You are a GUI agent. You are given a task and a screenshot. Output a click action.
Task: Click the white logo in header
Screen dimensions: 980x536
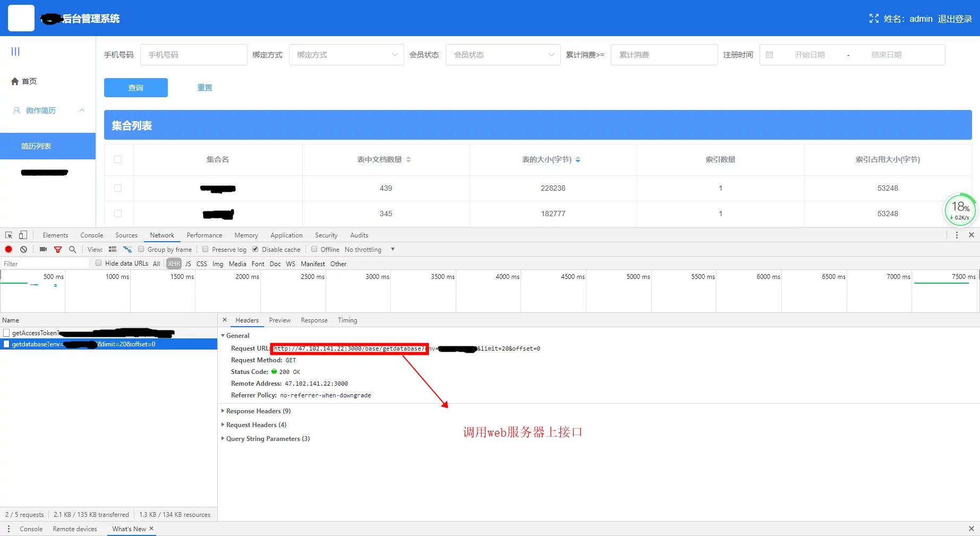pos(21,18)
